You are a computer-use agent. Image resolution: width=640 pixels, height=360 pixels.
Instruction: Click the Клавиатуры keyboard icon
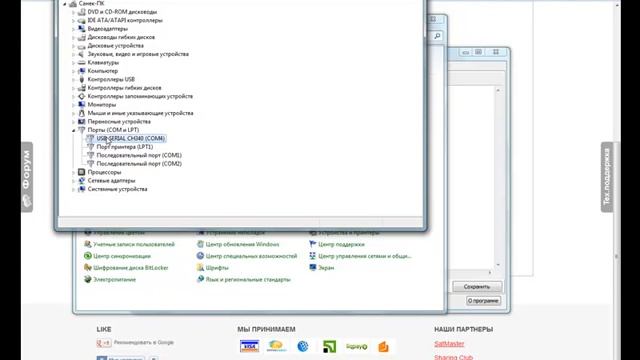pyautogui.click(x=82, y=62)
